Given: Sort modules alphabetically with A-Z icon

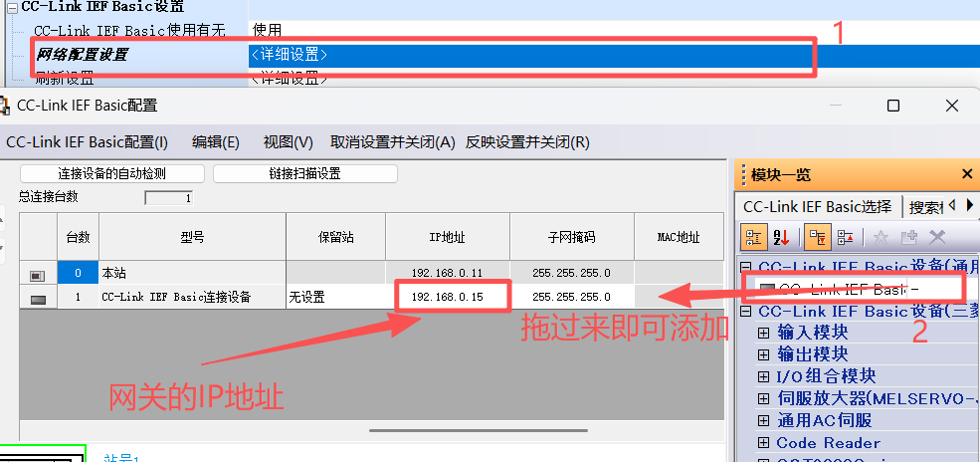Looking at the screenshot, I should (781, 238).
